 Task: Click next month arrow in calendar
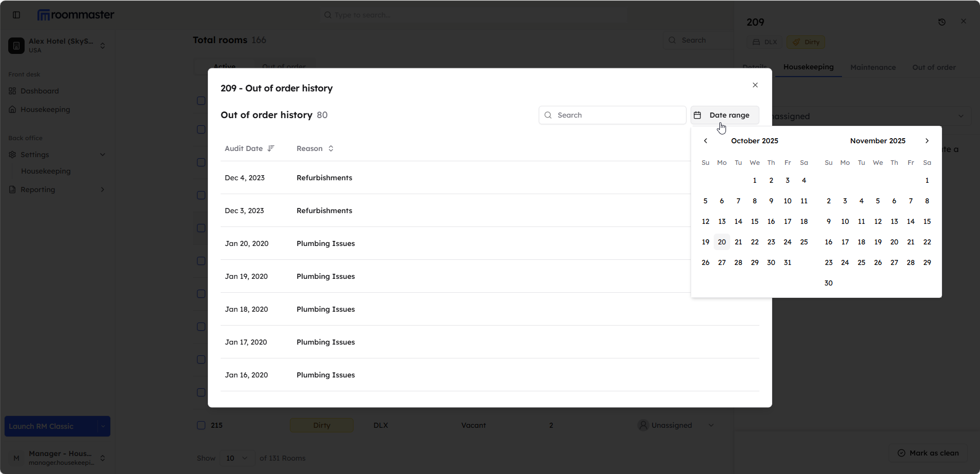click(927, 141)
